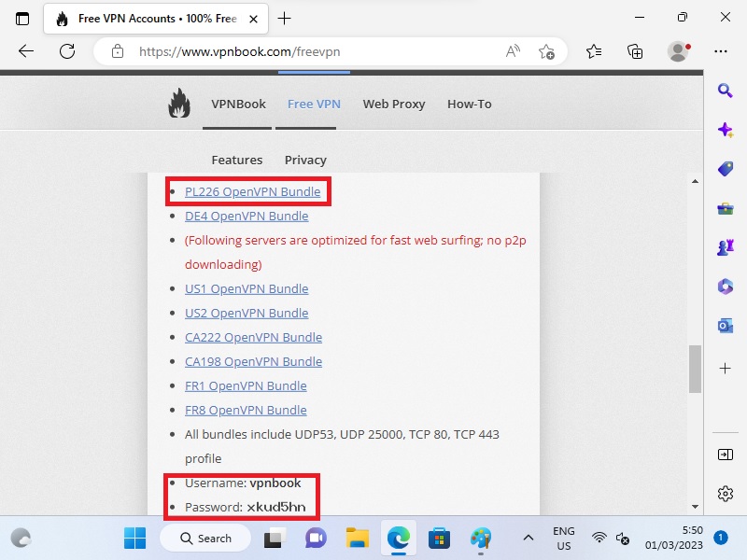747x560 pixels.
Task: Open the Web Proxy navigation item
Action: tap(393, 104)
